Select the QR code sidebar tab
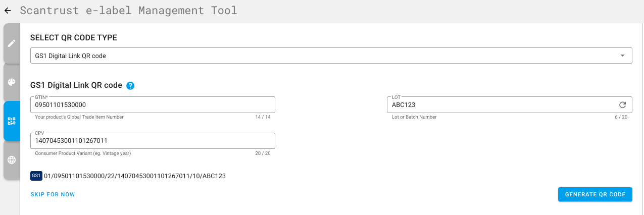 tap(11, 121)
